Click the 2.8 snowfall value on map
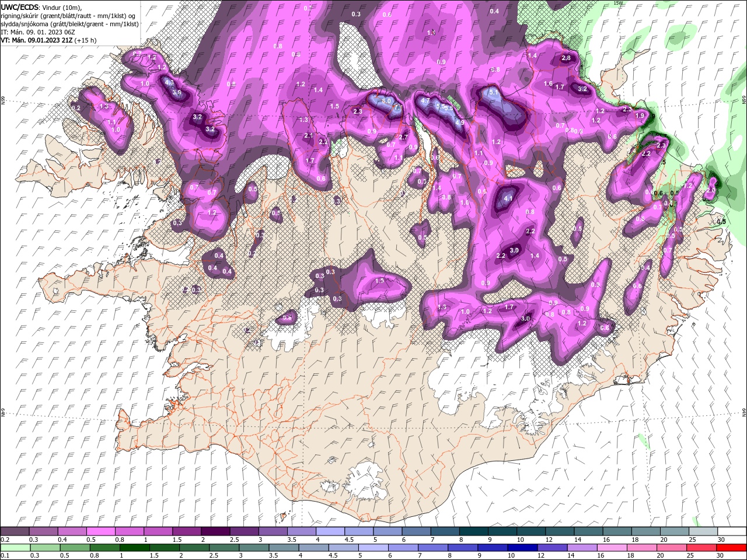Image resolution: width=747 pixels, height=560 pixels. pos(566,58)
